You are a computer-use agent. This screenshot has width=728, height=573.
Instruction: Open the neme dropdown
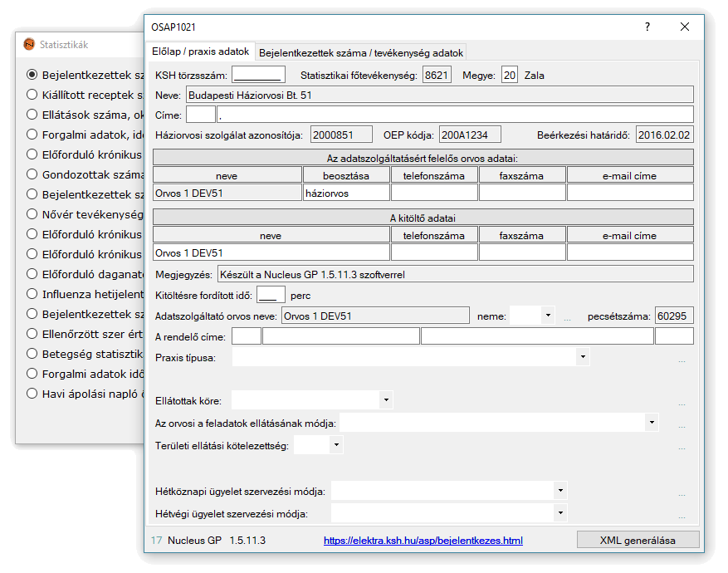pyautogui.click(x=548, y=316)
